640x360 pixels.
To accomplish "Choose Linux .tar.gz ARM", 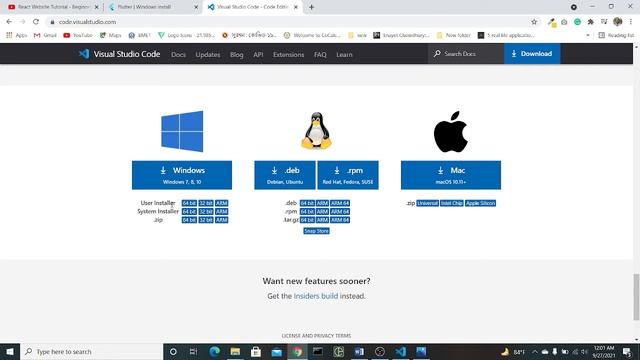I will tap(322, 220).
